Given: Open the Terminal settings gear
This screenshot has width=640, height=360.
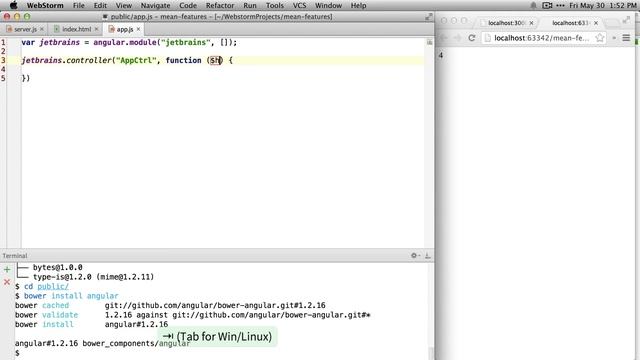Looking at the screenshot, I should click(415, 256).
